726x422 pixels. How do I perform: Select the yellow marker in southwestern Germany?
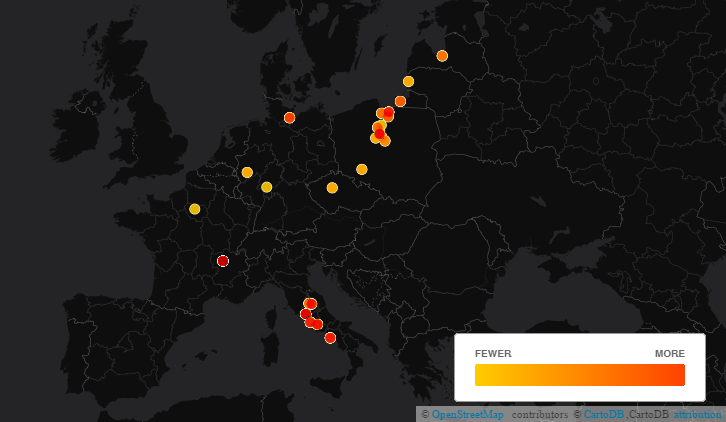click(266, 187)
